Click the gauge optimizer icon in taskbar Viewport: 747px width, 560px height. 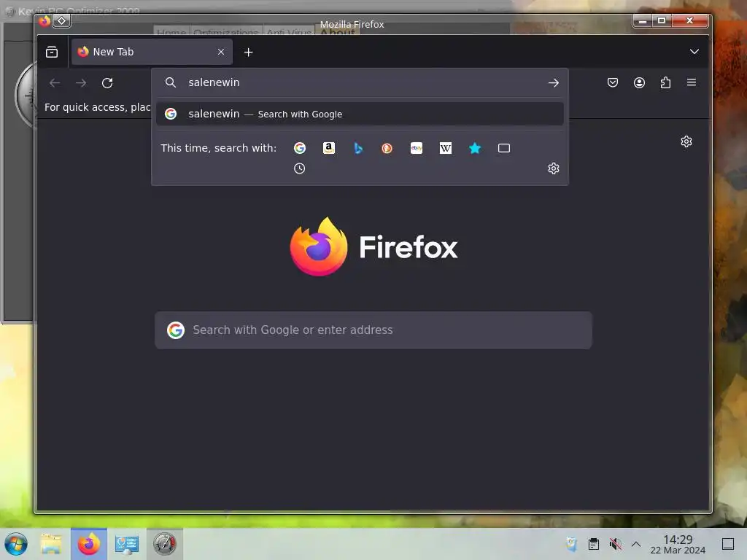164,544
